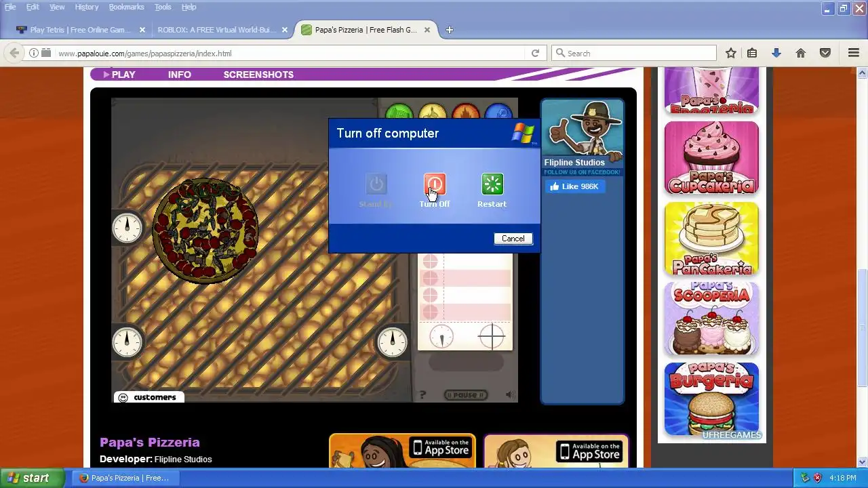868x488 pixels.
Task: Close the Play Tetris tab
Action: click(142, 30)
